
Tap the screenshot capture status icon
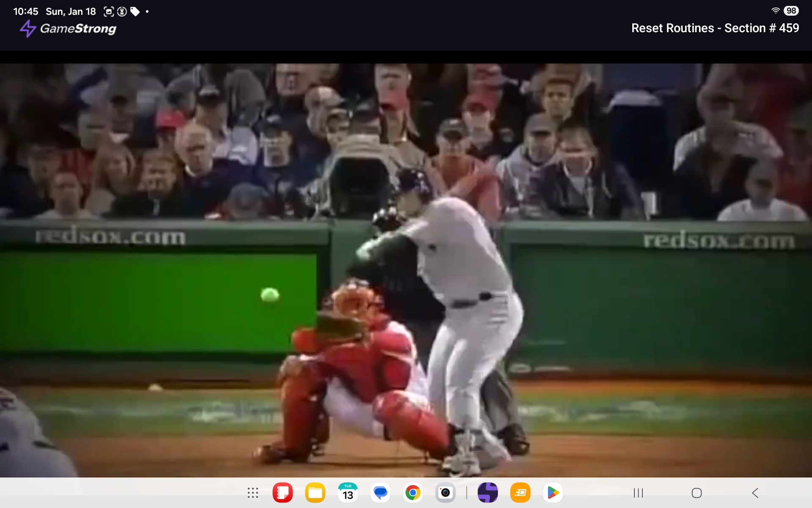coord(109,11)
